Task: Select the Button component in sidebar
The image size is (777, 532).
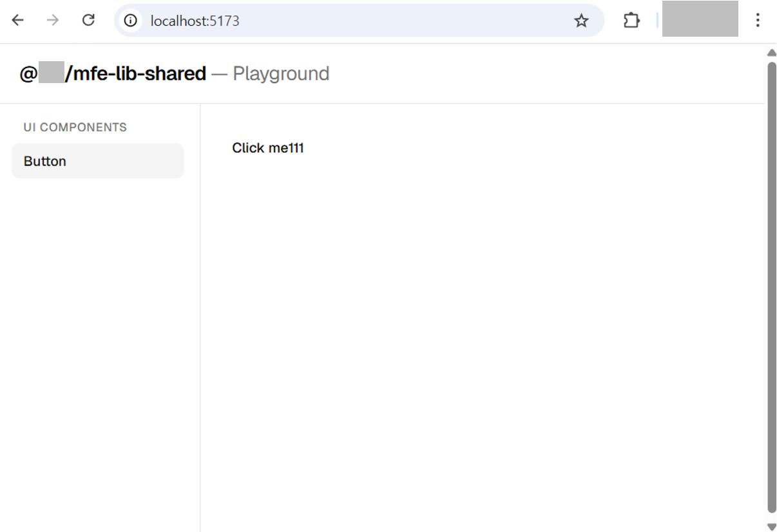Action: [x=98, y=161]
